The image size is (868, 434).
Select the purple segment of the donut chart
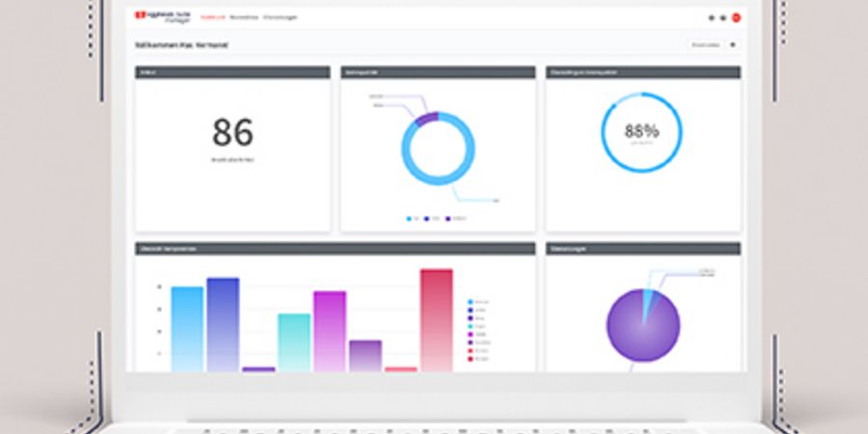(x=426, y=119)
